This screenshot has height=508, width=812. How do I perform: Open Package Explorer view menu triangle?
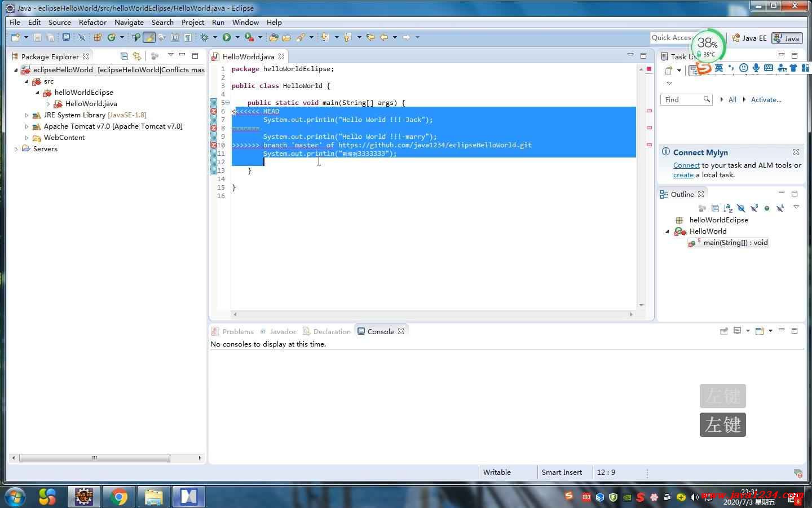click(x=170, y=55)
